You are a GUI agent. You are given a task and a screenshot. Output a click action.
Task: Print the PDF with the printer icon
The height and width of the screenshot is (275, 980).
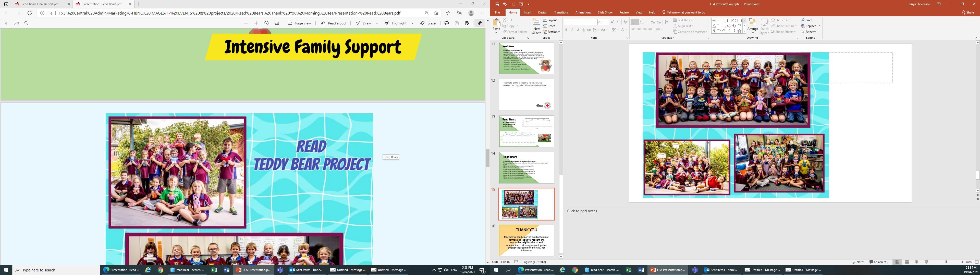[447, 23]
